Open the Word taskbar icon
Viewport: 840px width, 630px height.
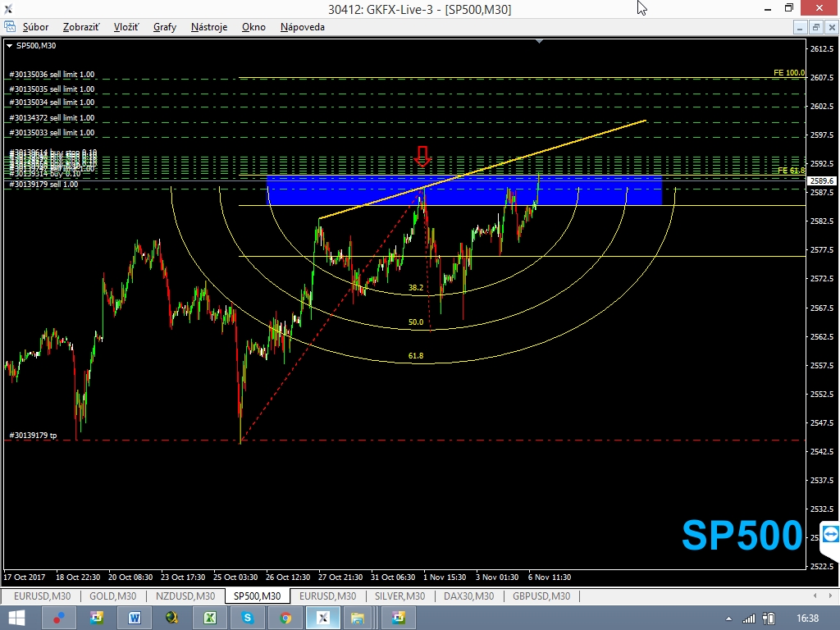[134, 619]
